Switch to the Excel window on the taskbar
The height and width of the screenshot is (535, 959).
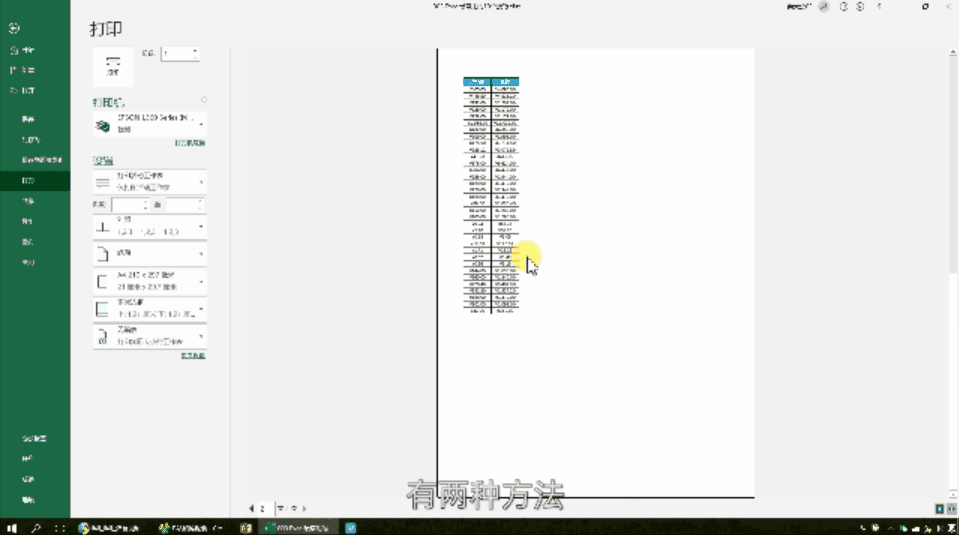(298, 528)
